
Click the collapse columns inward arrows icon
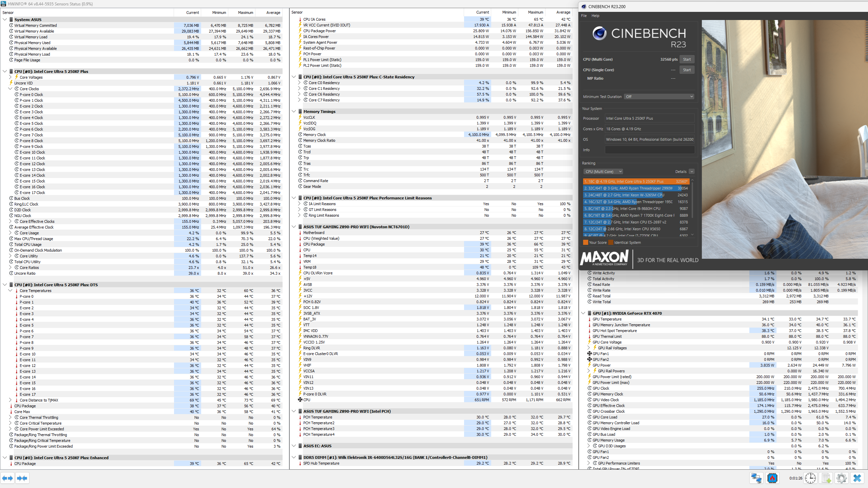point(22,478)
